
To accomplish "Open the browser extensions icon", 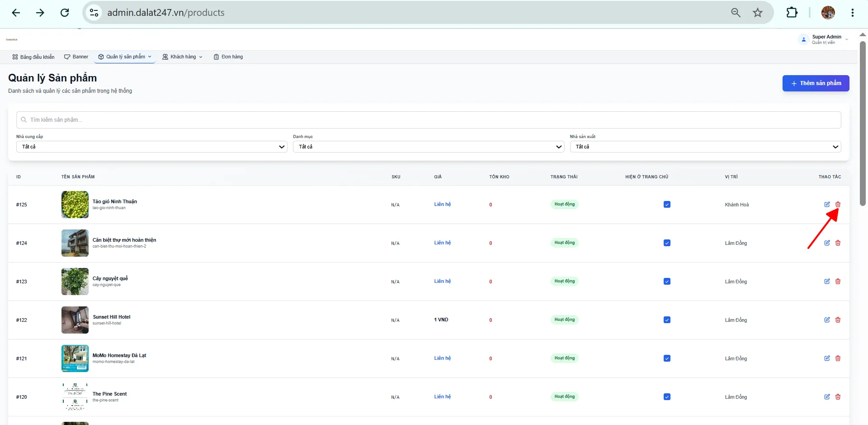I will (x=792, y=13).
